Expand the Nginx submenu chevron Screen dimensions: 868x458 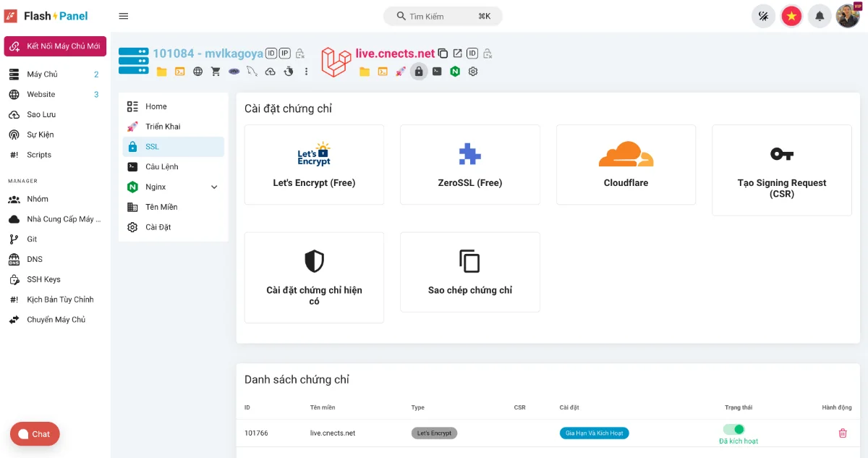pos(213,186)
